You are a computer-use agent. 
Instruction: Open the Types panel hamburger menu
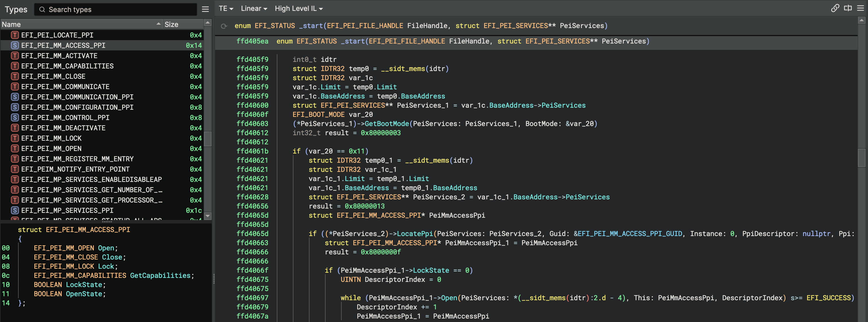click(205, 9)
